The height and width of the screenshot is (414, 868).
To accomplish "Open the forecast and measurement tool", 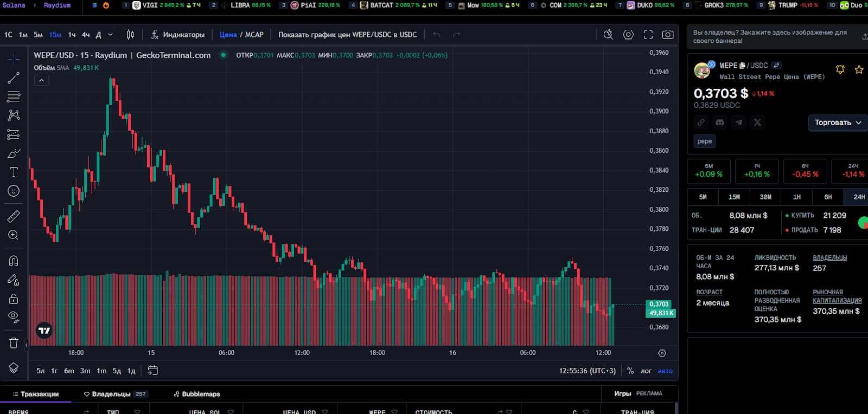I will click(x=14, y=134).
